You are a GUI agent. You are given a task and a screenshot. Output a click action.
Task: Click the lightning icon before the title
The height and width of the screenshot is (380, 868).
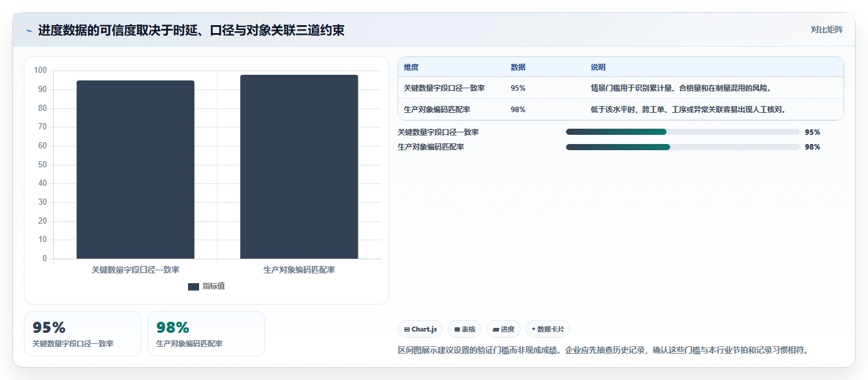(29, 31)
